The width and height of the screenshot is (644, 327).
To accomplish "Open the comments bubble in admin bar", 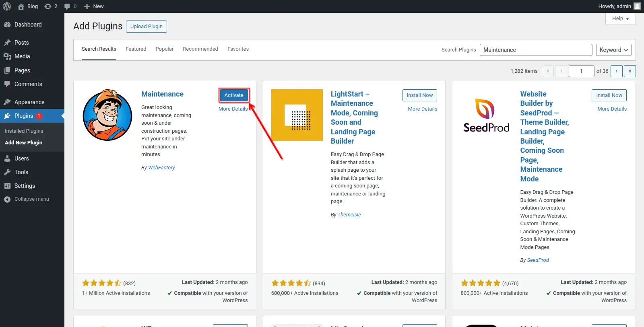I will click(x=70, y=6).
